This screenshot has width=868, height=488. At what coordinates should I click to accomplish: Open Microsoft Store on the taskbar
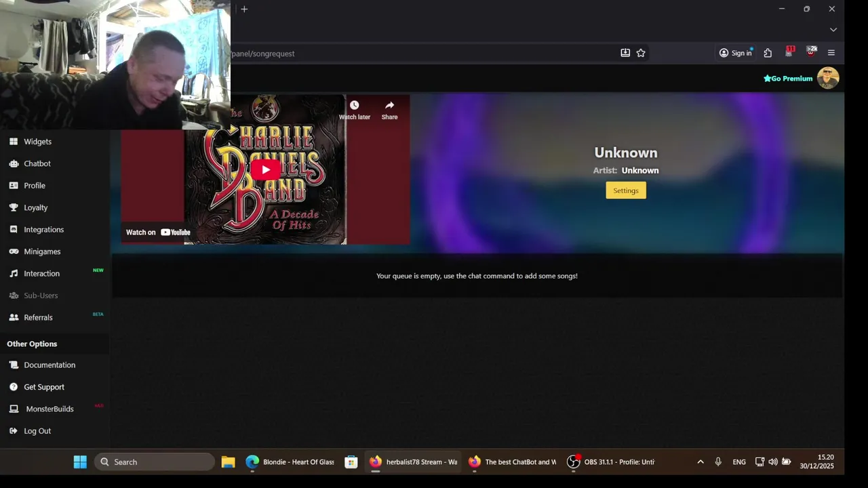click(351, 462)
